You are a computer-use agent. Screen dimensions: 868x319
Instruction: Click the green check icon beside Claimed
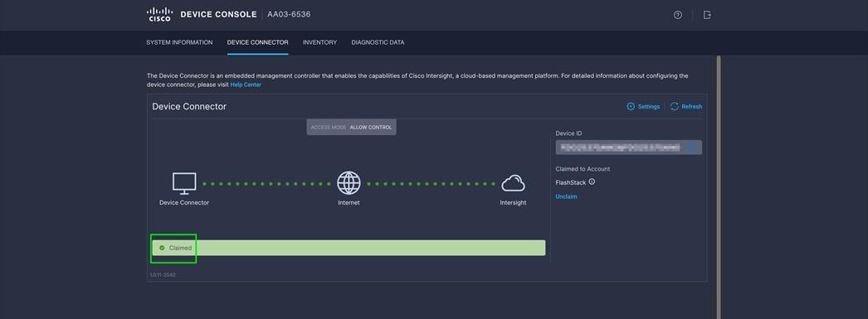point(162,248)
